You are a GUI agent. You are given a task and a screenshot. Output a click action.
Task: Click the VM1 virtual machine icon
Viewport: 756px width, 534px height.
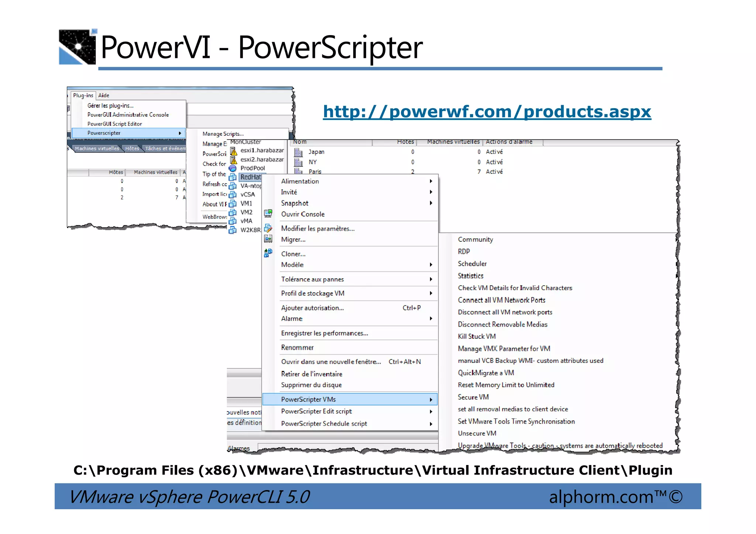pos(233,204)
